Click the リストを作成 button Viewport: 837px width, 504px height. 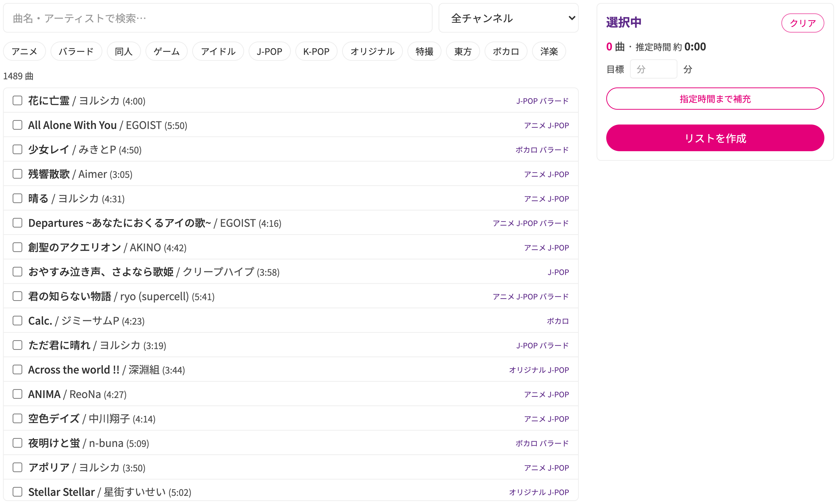coord(715,138)
